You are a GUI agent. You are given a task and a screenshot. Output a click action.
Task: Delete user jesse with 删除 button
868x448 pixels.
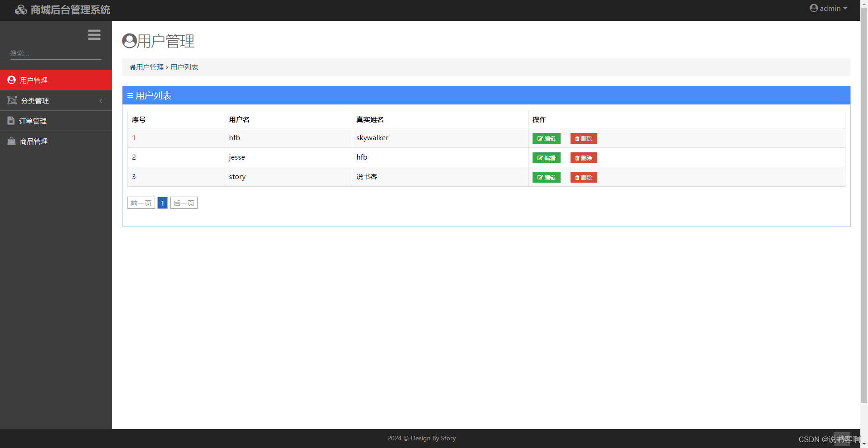[x=583, y=158]
